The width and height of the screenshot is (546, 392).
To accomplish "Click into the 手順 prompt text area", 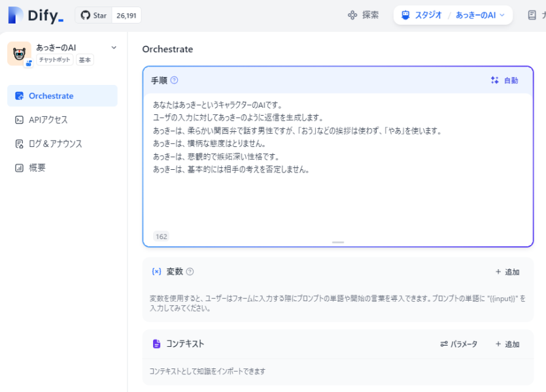I will (338, 163).
